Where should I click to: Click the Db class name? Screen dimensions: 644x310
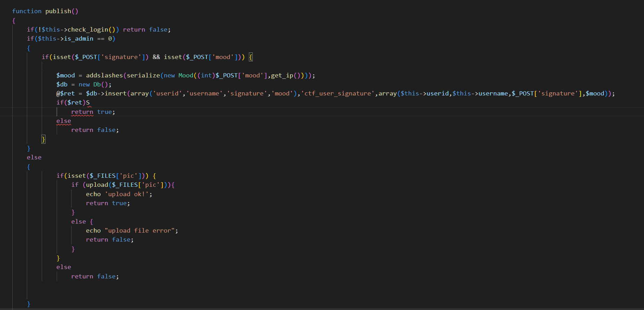tap(97, 84)
